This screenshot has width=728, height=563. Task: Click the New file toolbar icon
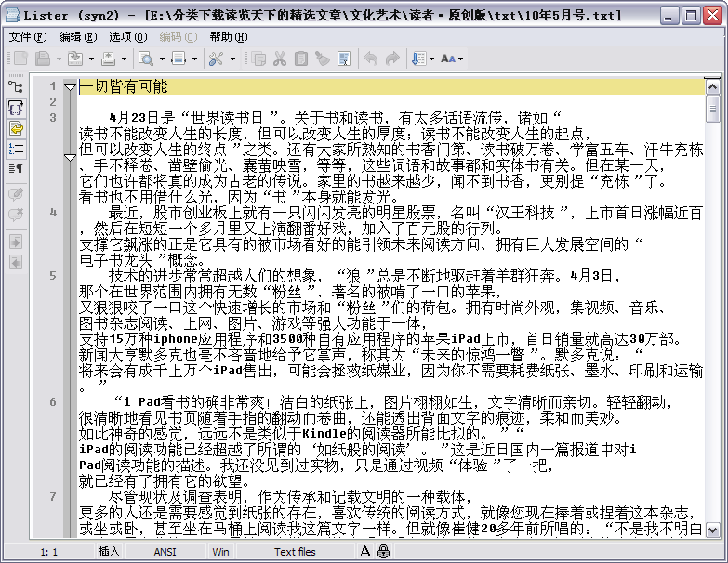(x=20, y=59)
